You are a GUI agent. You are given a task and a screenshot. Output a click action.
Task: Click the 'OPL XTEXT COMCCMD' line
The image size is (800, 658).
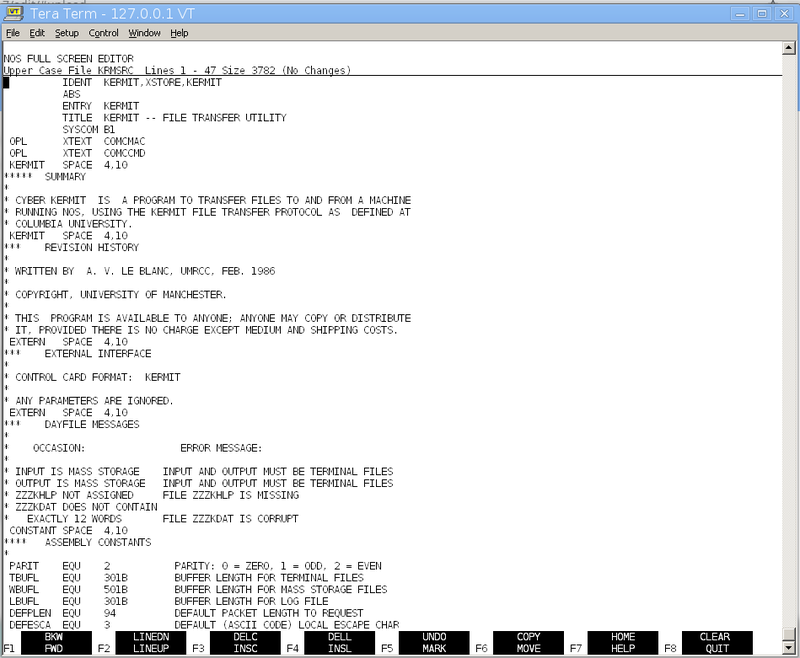[77, 153]
